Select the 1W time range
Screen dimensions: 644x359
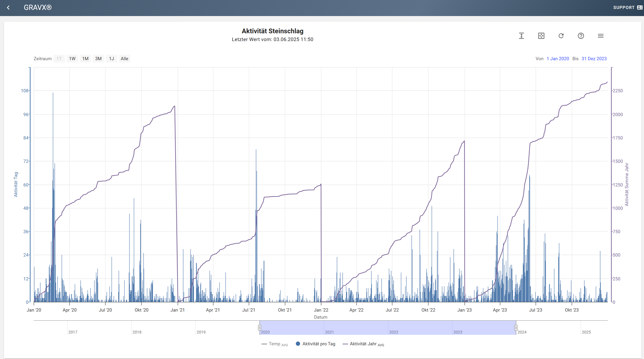click(72, 59)
